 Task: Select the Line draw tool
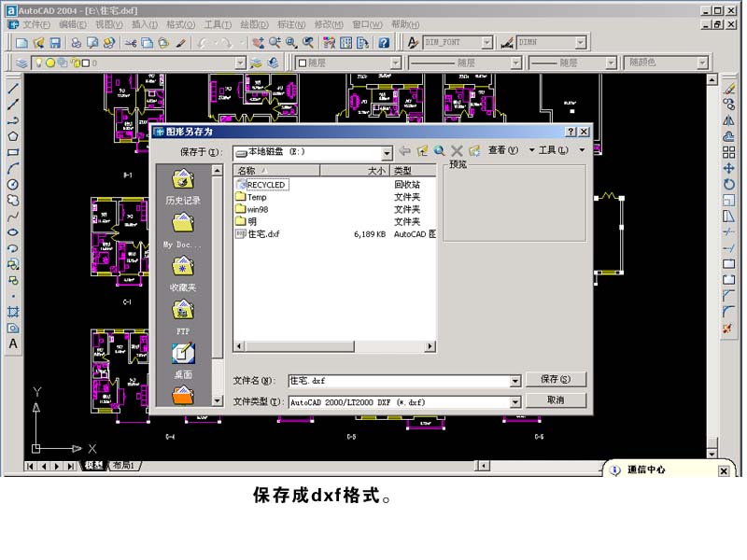pos(13,89)
